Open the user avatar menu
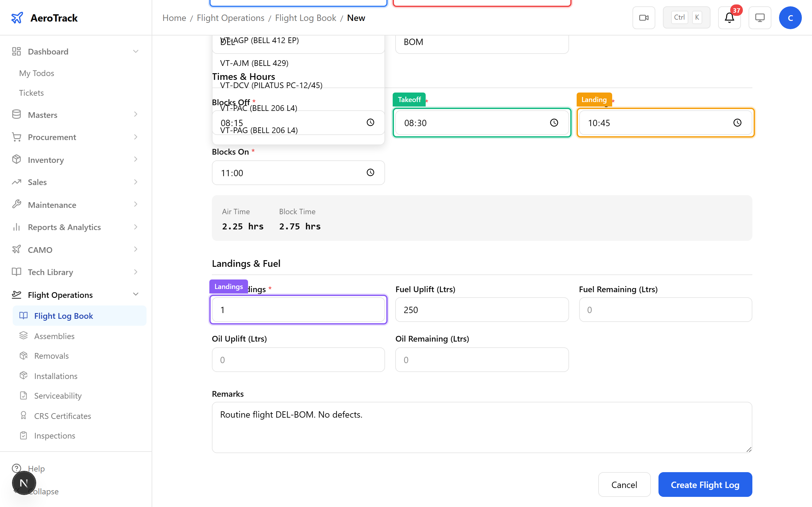 790,17
